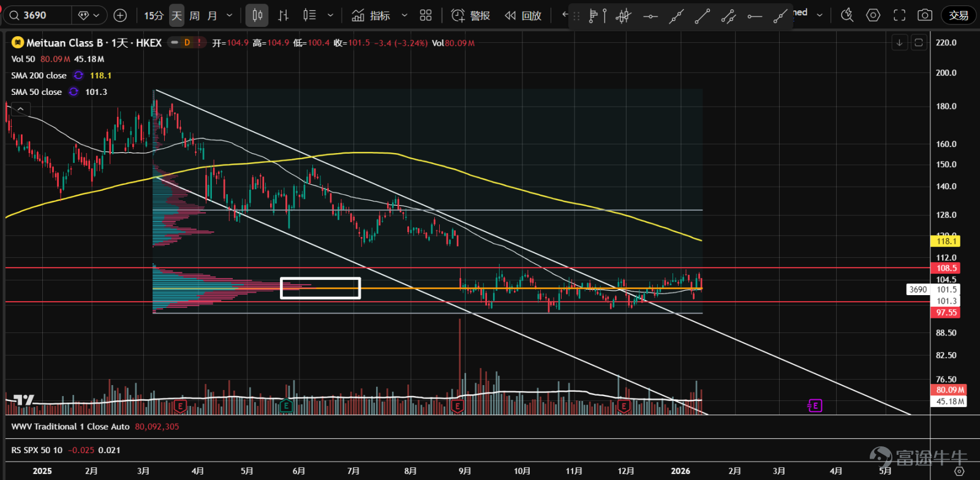Create an alert with 警报 button
Screen dimensions: 980x480
click(470, 15)
